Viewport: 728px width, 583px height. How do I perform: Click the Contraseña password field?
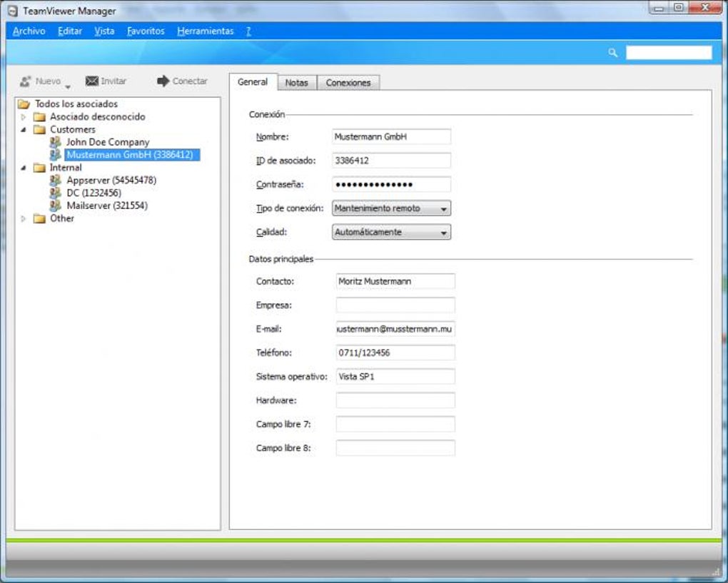tap(391, 184)
